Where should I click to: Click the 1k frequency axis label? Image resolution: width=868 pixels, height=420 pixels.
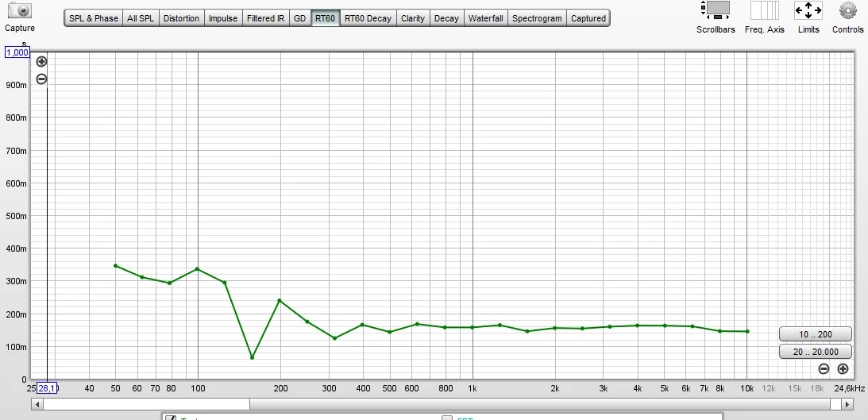click(x=473, y=388)
